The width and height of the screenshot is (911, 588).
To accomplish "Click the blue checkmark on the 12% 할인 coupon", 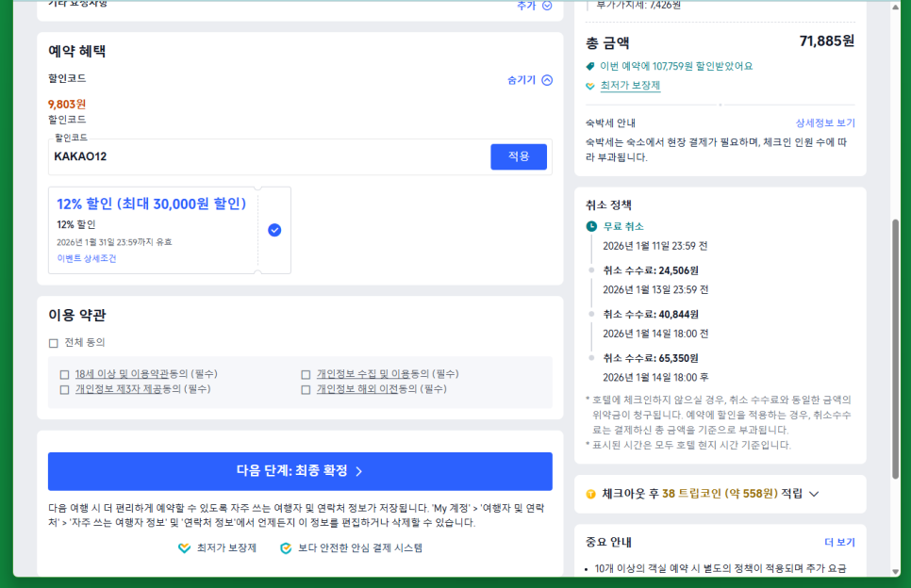I will (273, 230).
